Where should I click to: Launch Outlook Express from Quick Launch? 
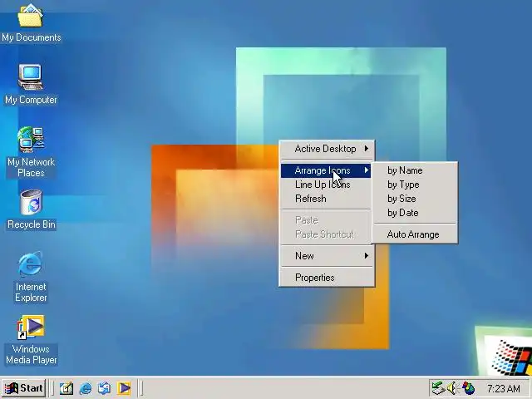click(x=104, y=388)
